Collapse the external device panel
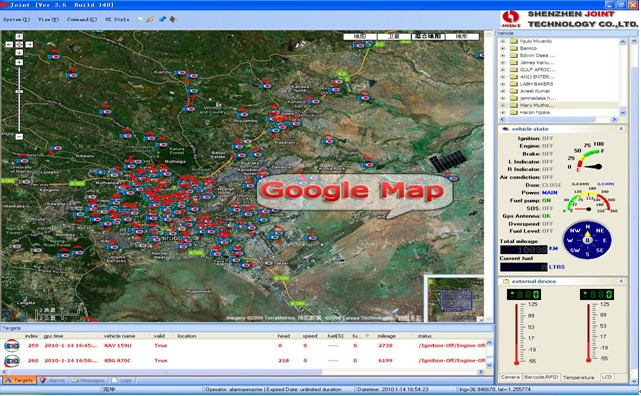641x396 pixels. (x=621, y=281)
